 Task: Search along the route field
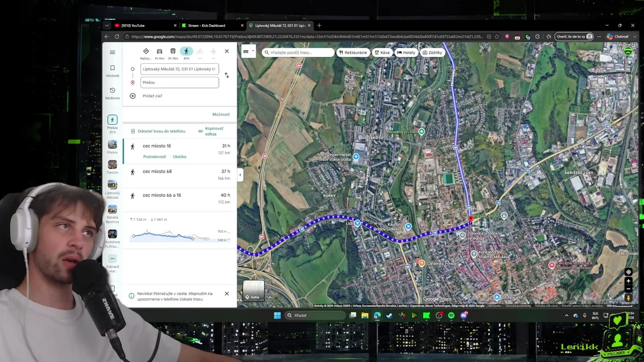pyautogui.click(x=299, y=52)
